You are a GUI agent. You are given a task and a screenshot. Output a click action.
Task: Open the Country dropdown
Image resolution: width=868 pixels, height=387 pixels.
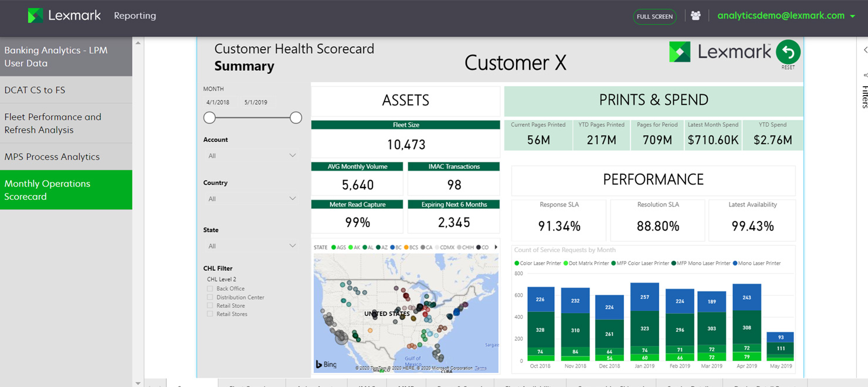click(x=252, y=199)
